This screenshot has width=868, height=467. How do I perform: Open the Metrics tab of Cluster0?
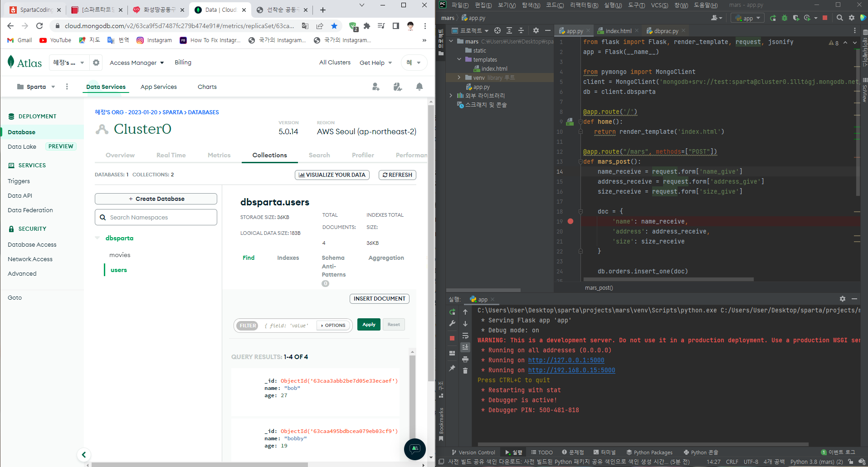click(x=219, y=155)
